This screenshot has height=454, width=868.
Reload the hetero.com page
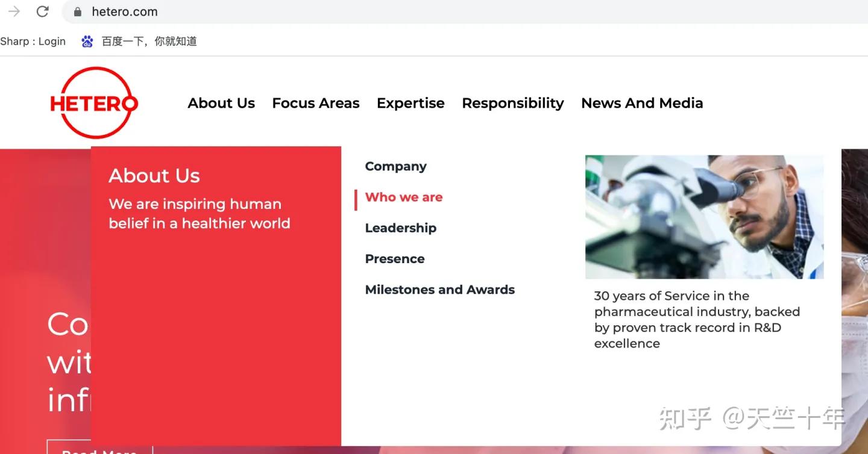(x=42, y=11)
